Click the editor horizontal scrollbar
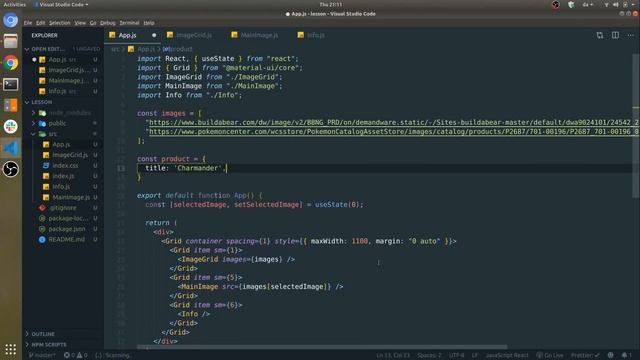 pyautogui.click(x=322, y=347)
